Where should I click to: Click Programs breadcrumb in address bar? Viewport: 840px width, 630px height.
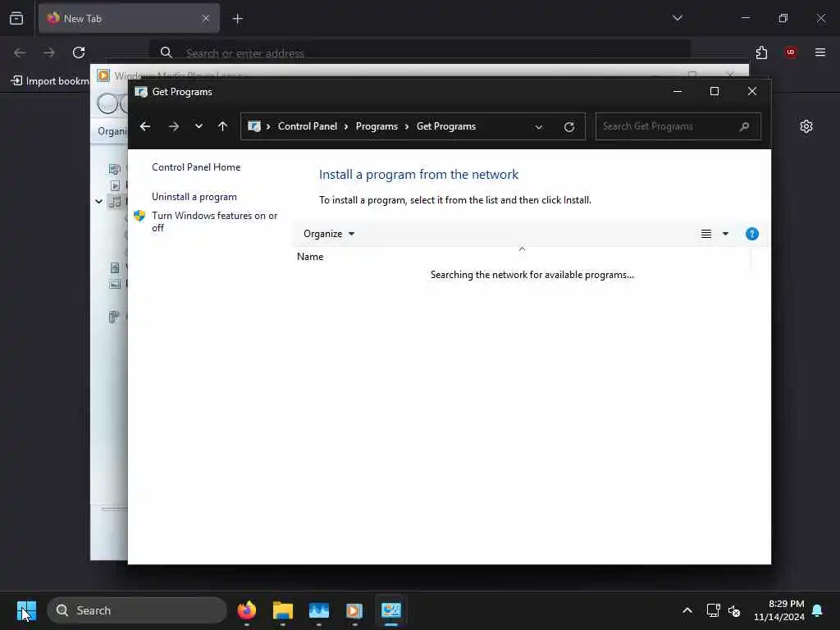(377, 126)
